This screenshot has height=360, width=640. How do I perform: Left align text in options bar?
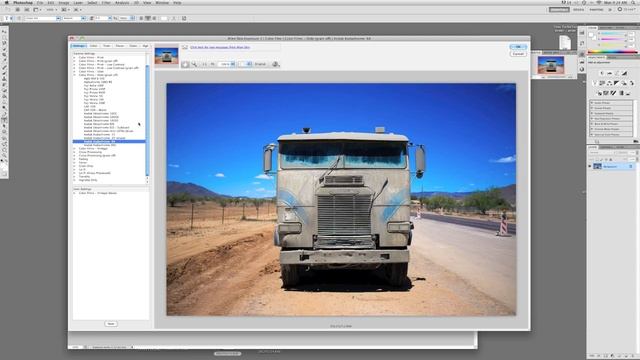point(141,18)
